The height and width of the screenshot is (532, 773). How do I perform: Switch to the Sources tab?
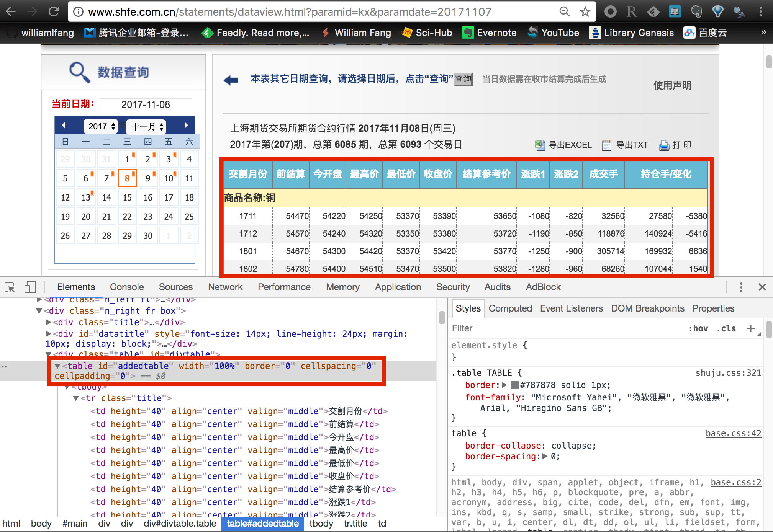tap(176, 287)
